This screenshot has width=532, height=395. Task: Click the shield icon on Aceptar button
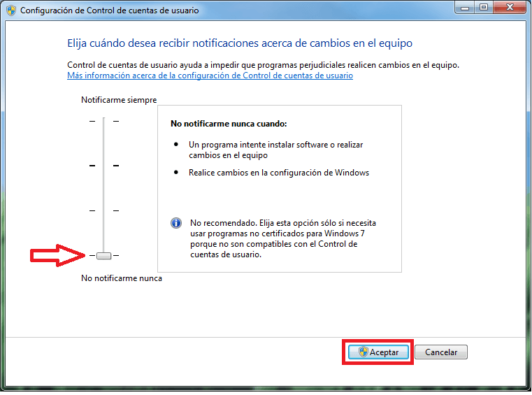click(363, 352)
